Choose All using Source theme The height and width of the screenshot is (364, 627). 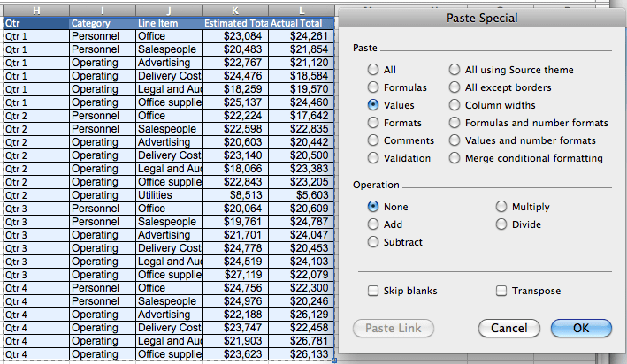click(x=455, y=70)
